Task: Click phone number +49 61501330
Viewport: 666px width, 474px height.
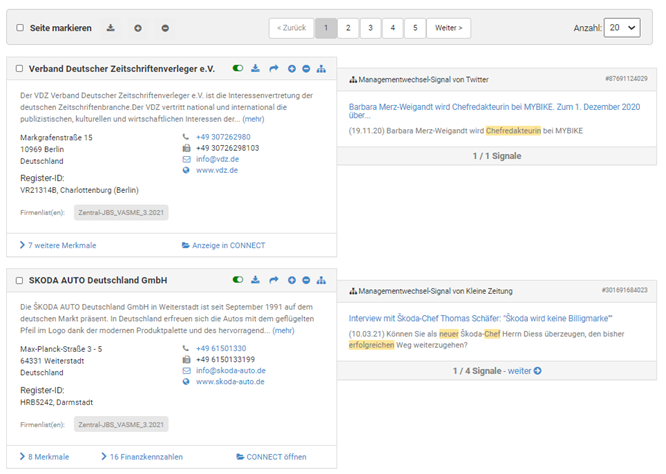Action: (221, 348)
